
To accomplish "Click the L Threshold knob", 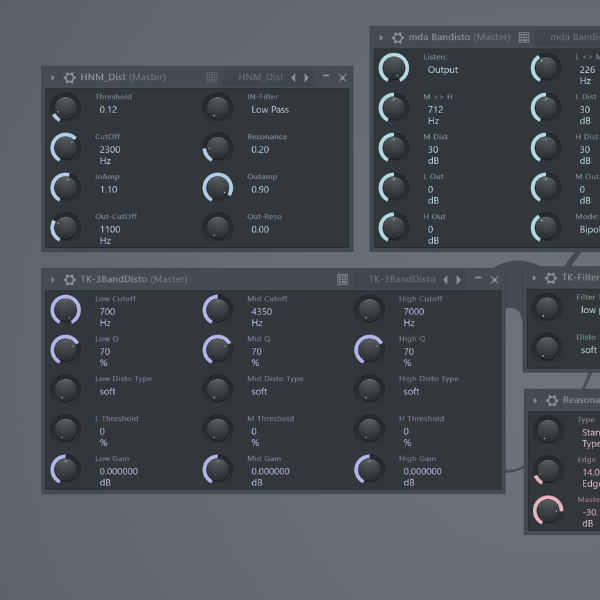I will point(65,429).
